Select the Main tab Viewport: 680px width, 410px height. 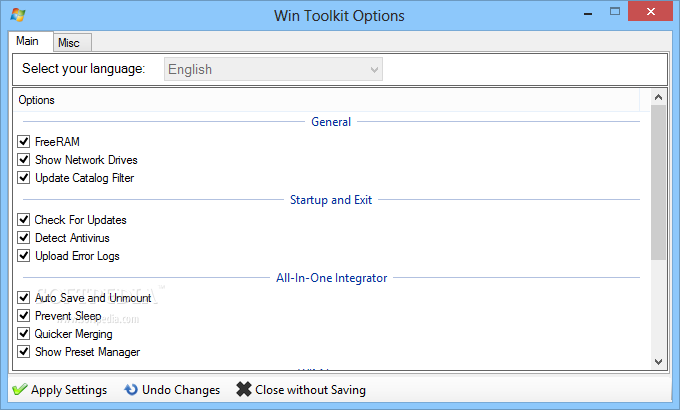coord(28,41)
